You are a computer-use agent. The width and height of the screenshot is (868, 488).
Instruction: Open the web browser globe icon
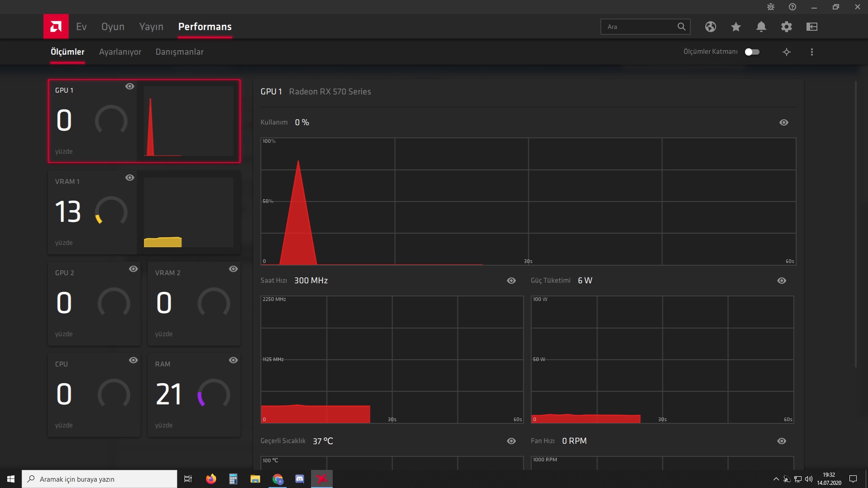(x=710, y=27)
